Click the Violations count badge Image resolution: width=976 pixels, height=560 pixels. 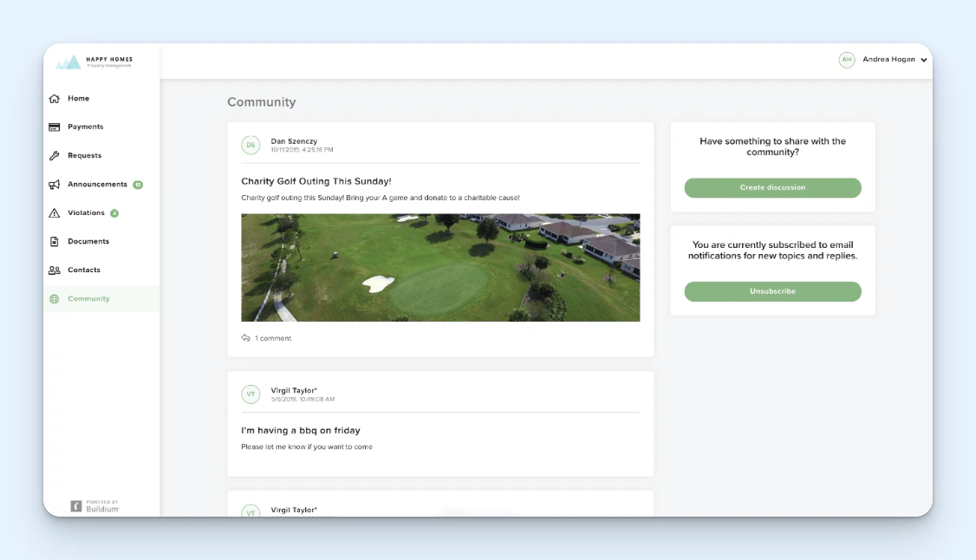[115, 212]
